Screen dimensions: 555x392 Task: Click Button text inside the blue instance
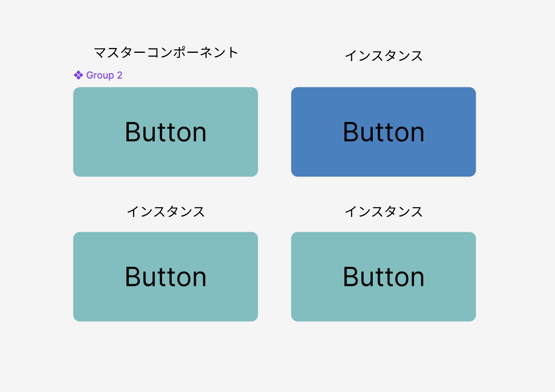(x=383, y=132)
